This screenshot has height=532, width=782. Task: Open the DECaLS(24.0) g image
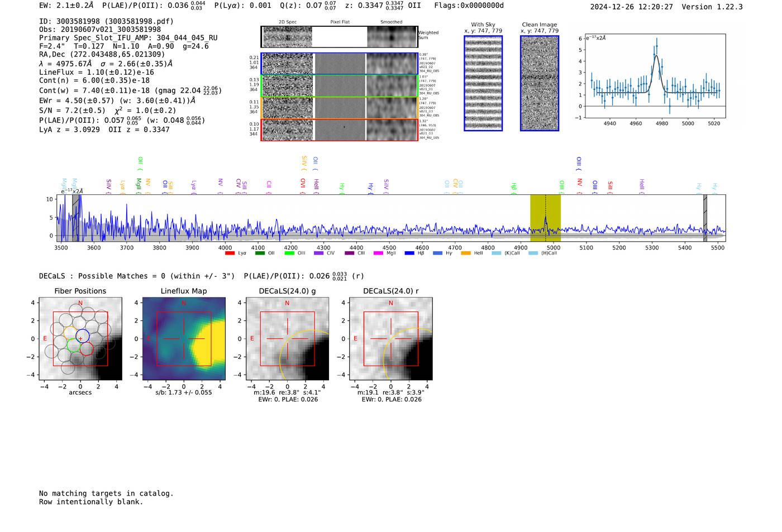click(288, 339)
